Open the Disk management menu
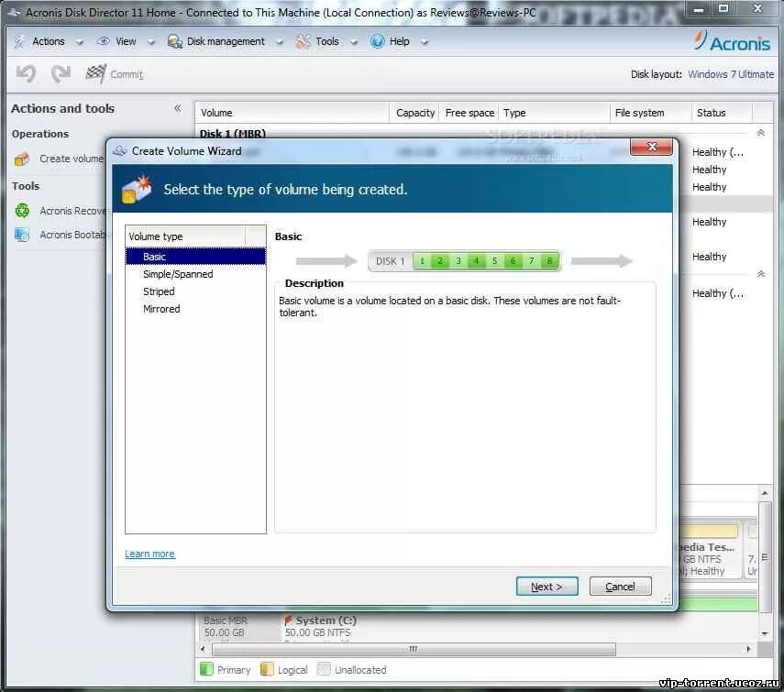784x692 pixels. [x=226, y=41]
